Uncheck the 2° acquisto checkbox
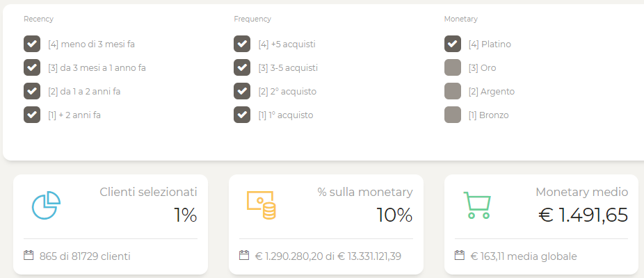644x278 pixels. 242,91
